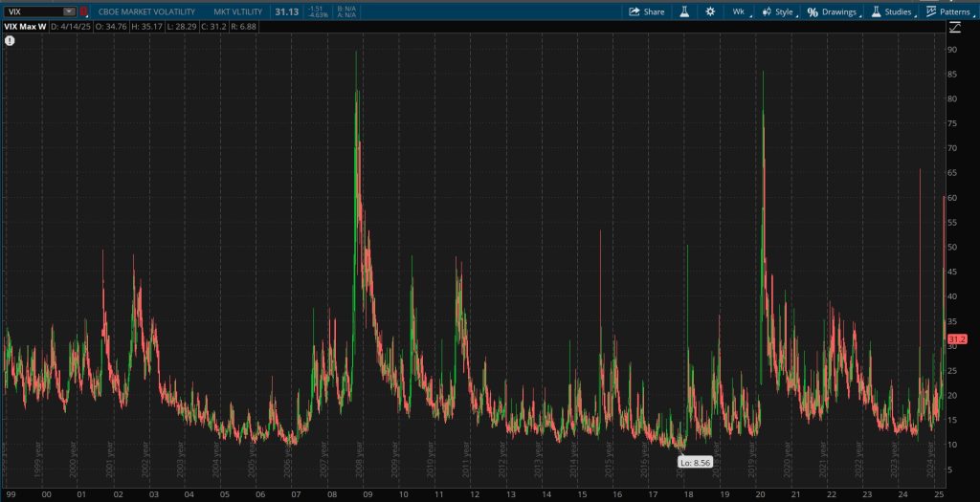Screen dimensions: 980x502
Task: Click the 08 year marker on time axis
Action: coord(331,494)
